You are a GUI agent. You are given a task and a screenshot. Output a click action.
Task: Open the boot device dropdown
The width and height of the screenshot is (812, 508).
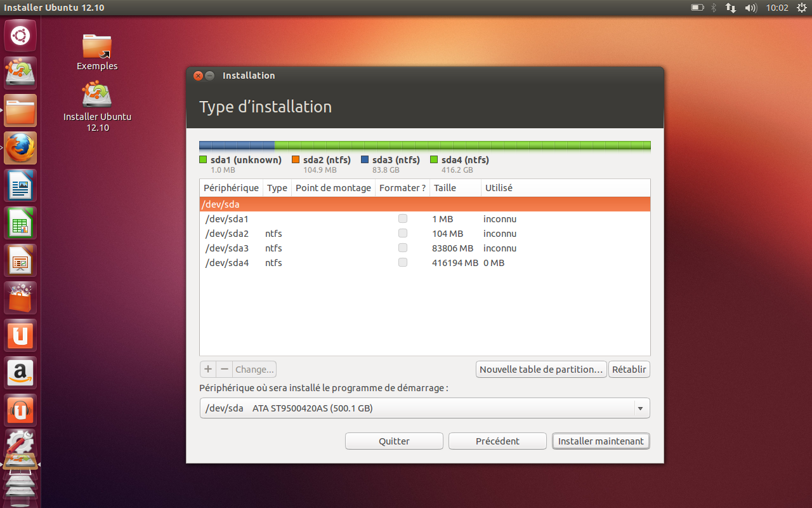[x=641, y=408]
